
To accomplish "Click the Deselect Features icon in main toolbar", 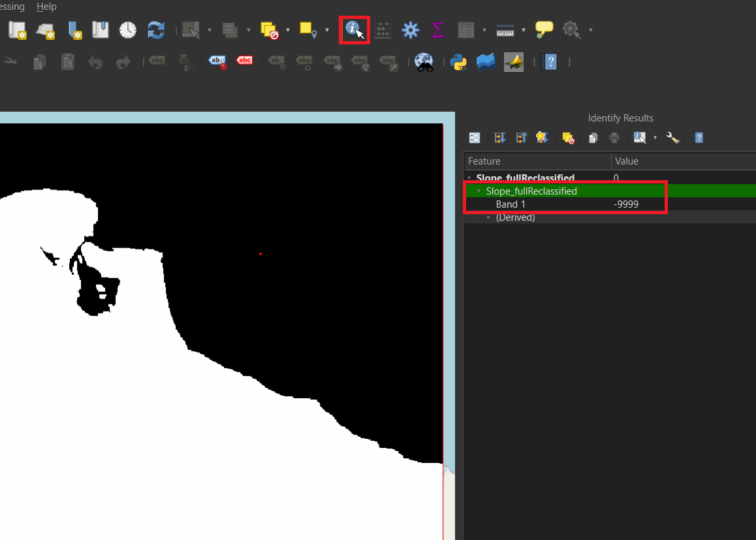I will pyautogui.click(x=269, y=30).
